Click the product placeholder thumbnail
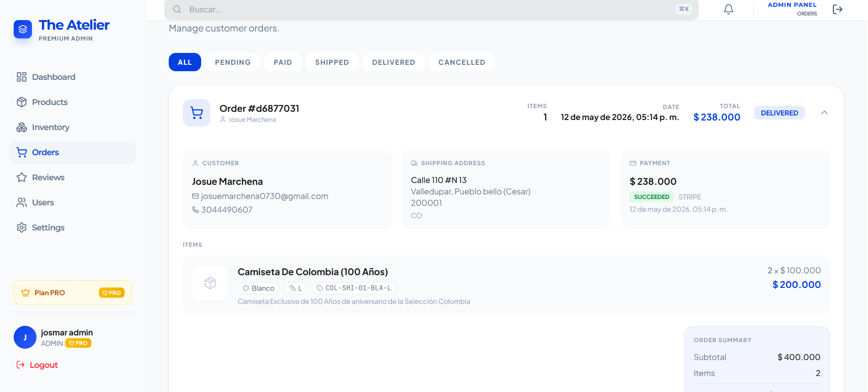Viewport: 868px width, 392px height. tap(210, 283)
